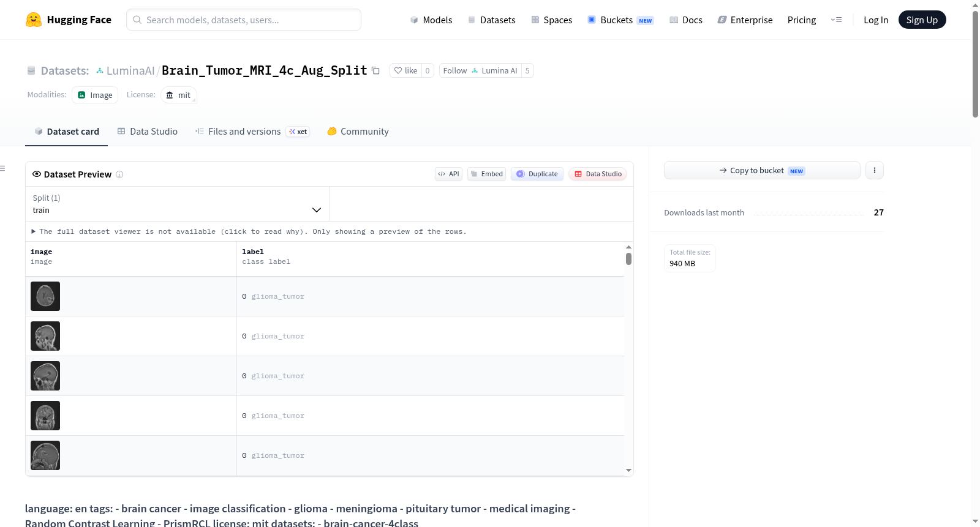
Task: Open the Split train dropdown
Action: pyautogui.click(x=177, y=204)
